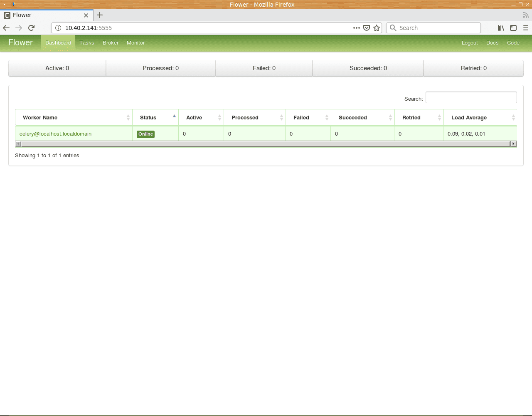
Task: Go to the Tasks page
Action: 87,43
